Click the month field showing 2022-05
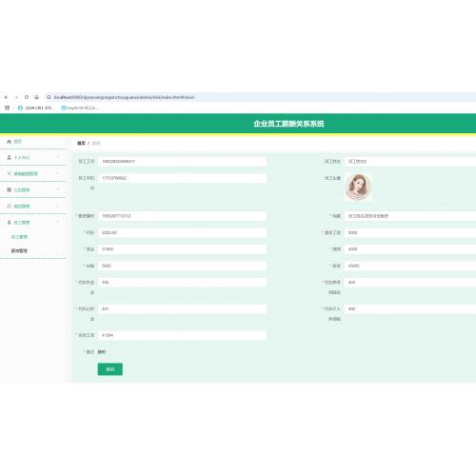The height and width of the screenshot is (476, 476). pos(182,232)
